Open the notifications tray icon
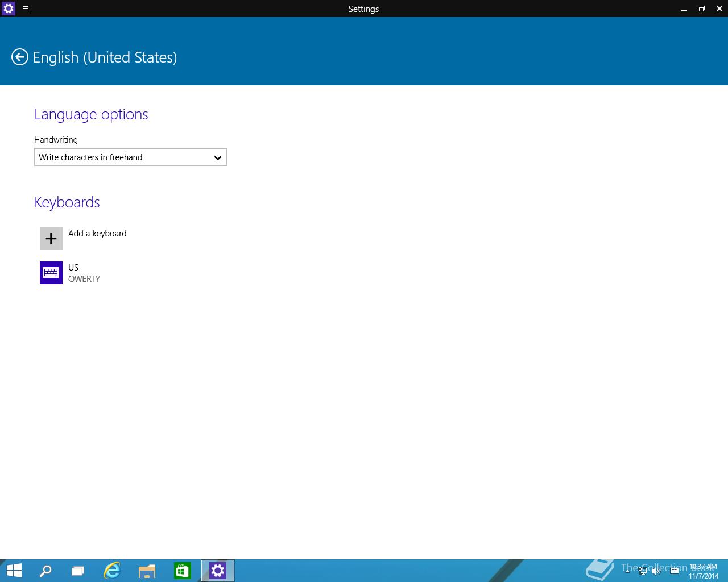This screenshot has width=728, height=582. tap(675, 571)
